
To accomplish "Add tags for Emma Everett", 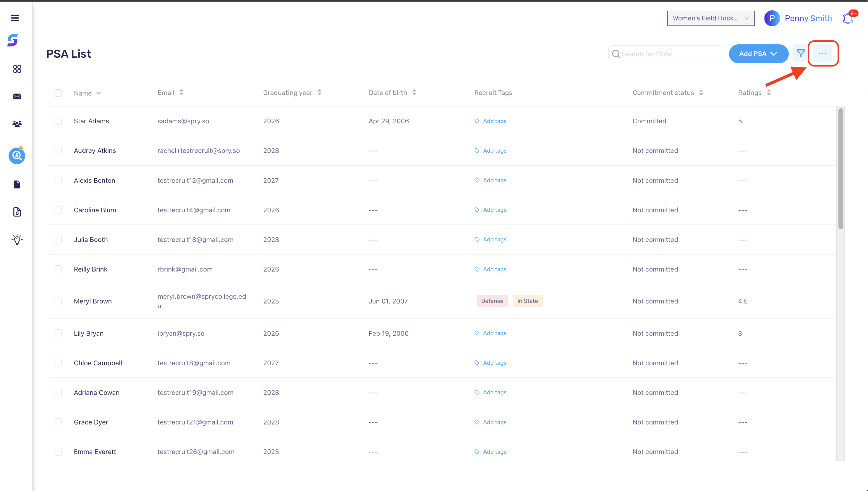I will pos(490,452).
